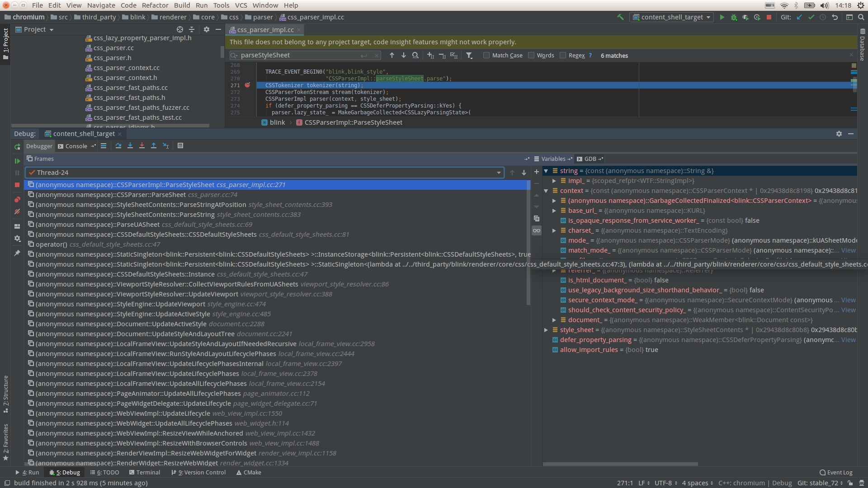Open the Evaluate Expression calculator icon

[180, 145]
